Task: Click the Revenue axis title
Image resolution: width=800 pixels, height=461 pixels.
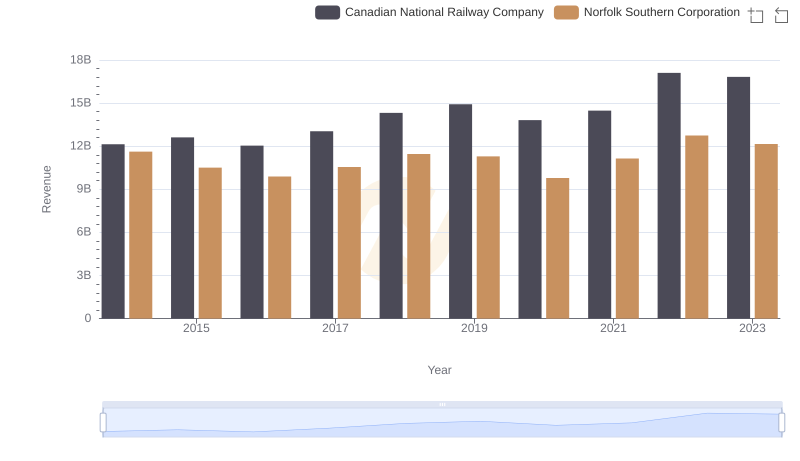Action: tap(46, 189)
